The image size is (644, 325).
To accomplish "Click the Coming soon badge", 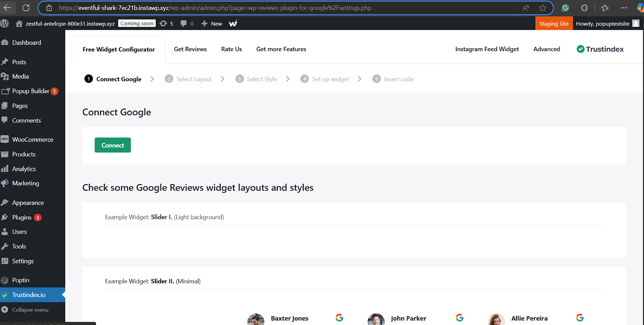I will [x=137, y=23].
